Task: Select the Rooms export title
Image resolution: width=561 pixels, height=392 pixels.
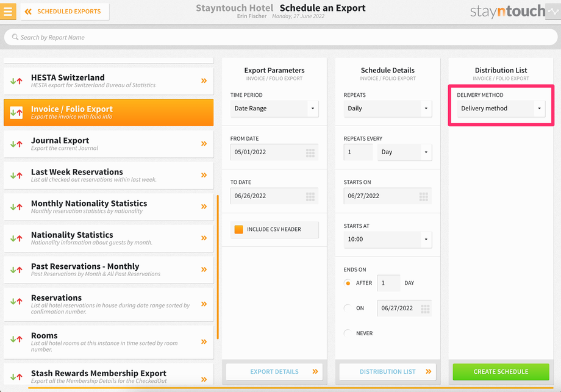Action: 45,335
